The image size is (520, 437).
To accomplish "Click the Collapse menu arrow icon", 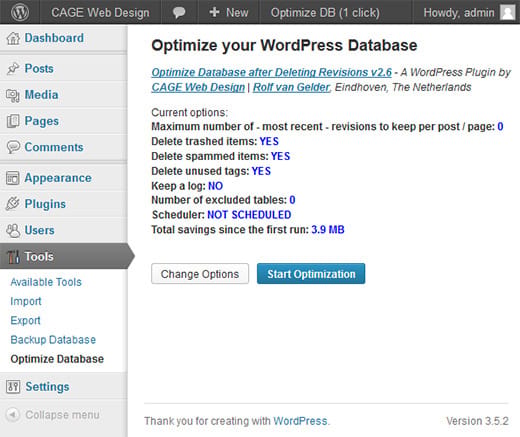I will (x=13, y=415).
